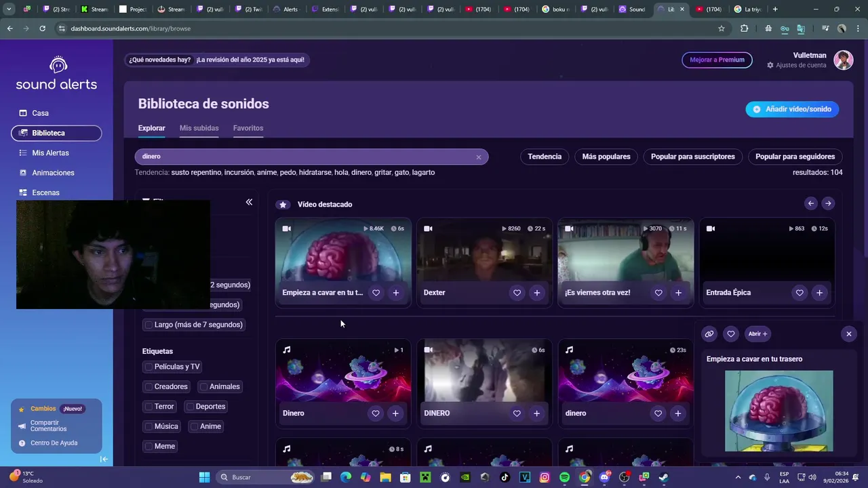This screenshot has height=488, width=868.
Task: Clear the 'dinero' search field with X
Action: [478, 157]
